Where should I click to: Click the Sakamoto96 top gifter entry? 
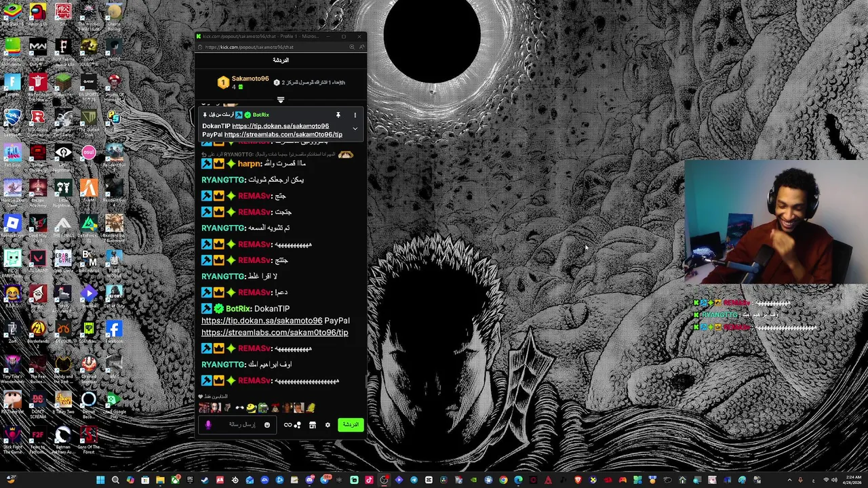pyautogui.click(x=243, y=82)
